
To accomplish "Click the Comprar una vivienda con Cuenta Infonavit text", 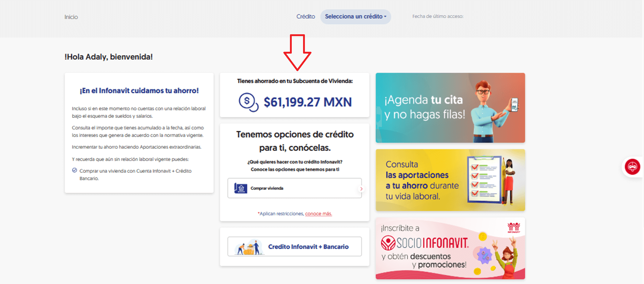I will coord(136,175).
